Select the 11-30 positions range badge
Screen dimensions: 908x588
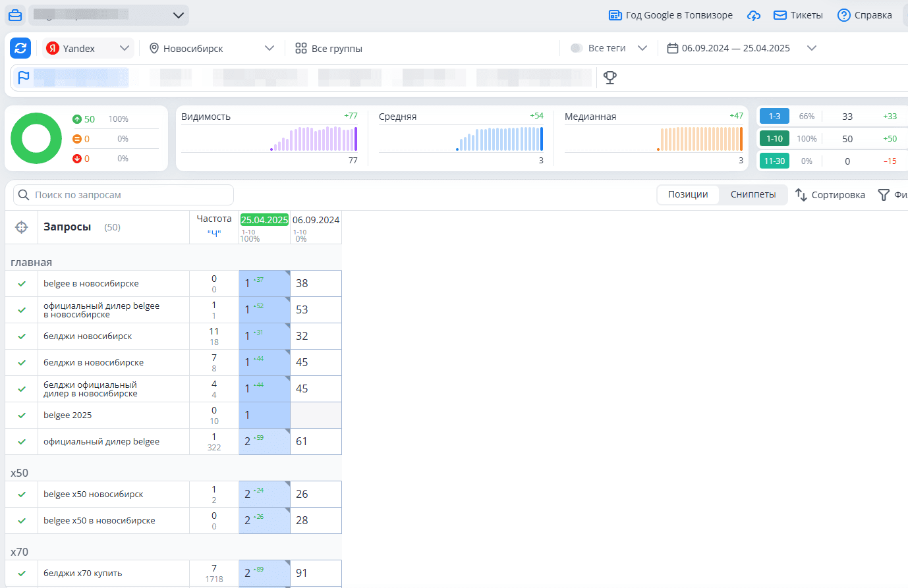pos(774,161)
